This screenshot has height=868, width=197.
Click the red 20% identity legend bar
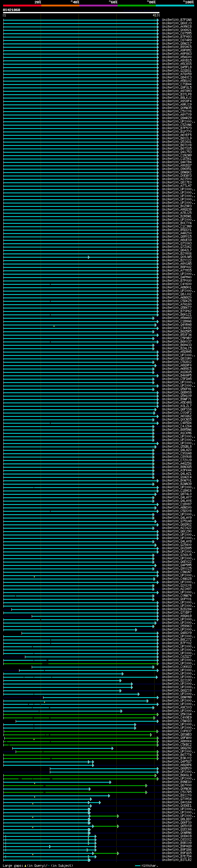pyautogui.click(x=22, y=6)
